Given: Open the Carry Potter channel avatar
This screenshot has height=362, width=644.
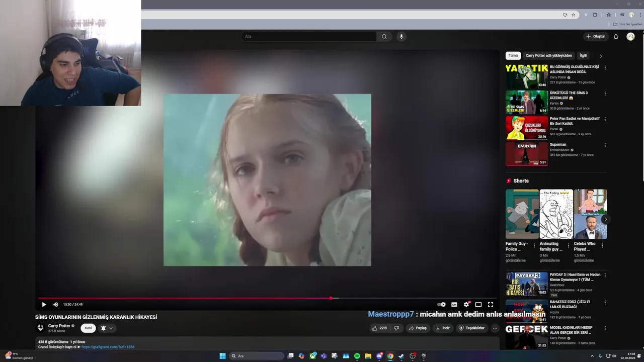Looking at the screenshot, I should (41, 328).
